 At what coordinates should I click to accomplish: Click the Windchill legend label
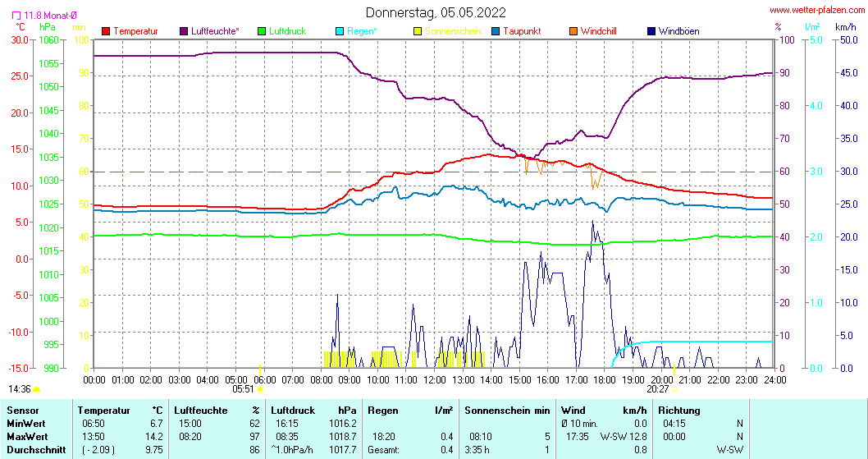598,31
